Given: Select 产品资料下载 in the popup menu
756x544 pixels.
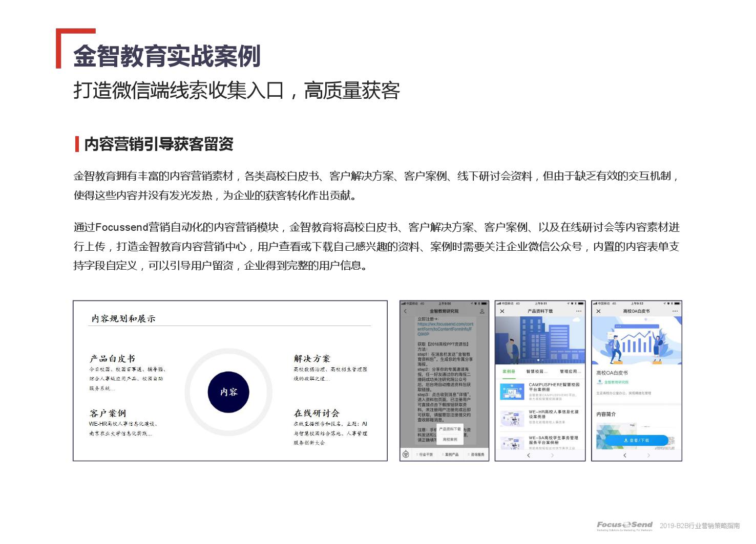Looking at the screenshot, I should pyautogui.click(x=450, y=429).
